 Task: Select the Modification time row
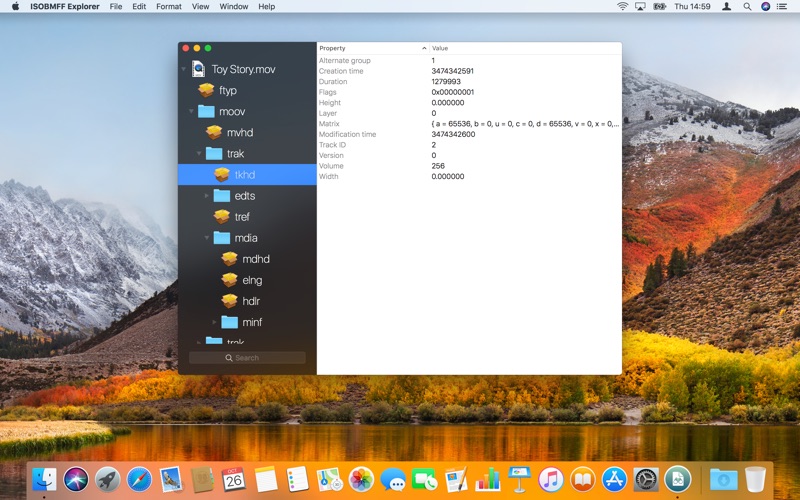click(x=469, y=134)
